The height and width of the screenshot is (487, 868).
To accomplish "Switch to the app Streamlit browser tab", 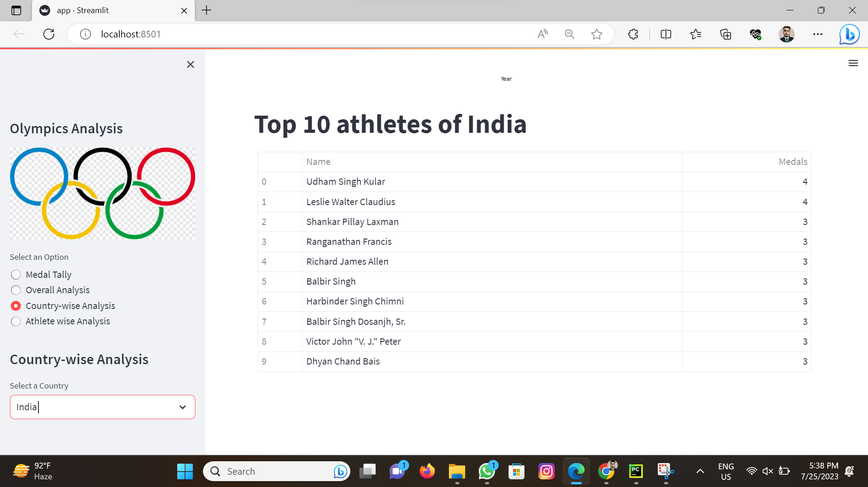I will pyautogui.click(x=108, y=10).
